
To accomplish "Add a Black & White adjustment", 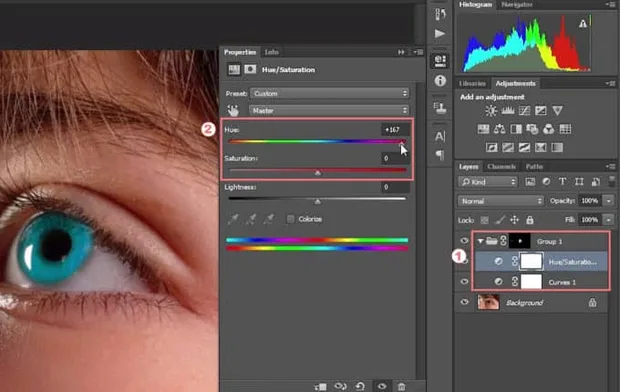I will coord(516,129).
